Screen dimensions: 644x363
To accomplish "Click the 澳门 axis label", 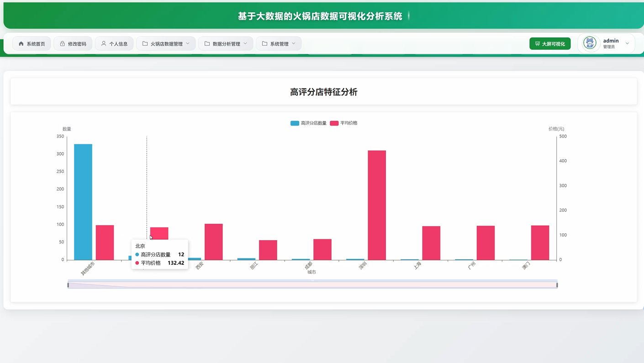I will [526, 266].
